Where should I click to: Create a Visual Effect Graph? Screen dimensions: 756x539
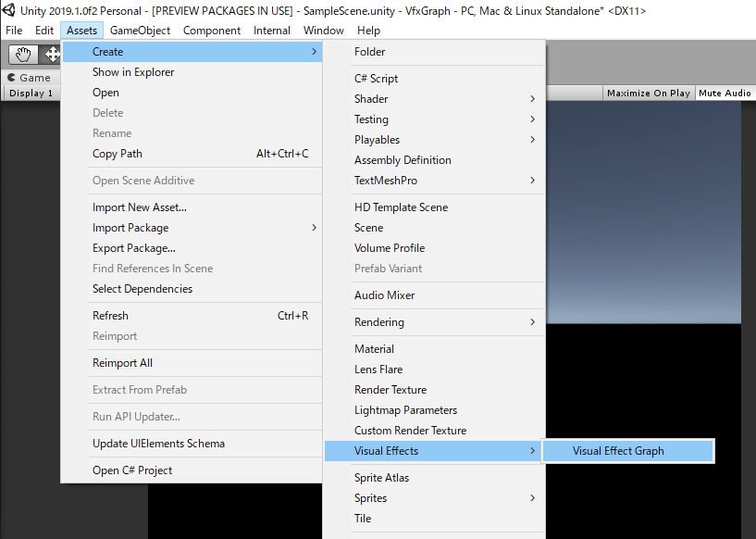point(628,451)
